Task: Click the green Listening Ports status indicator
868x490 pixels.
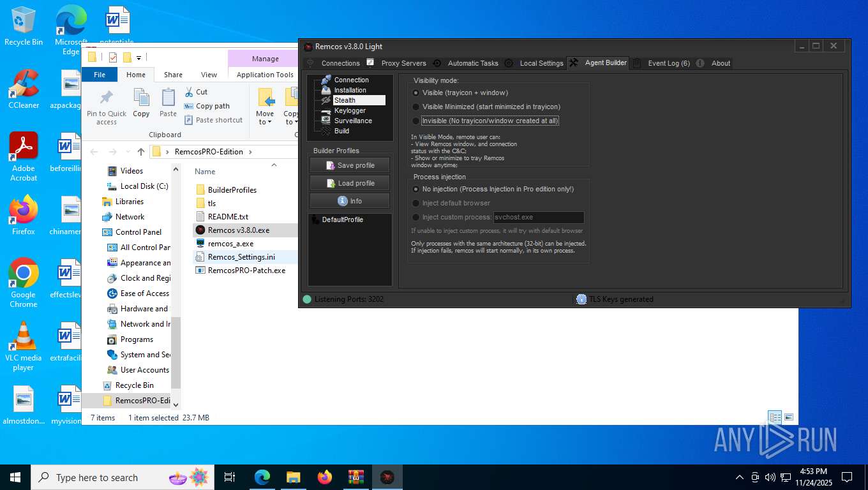Action: pyautogui.click(x=307, y=299)
